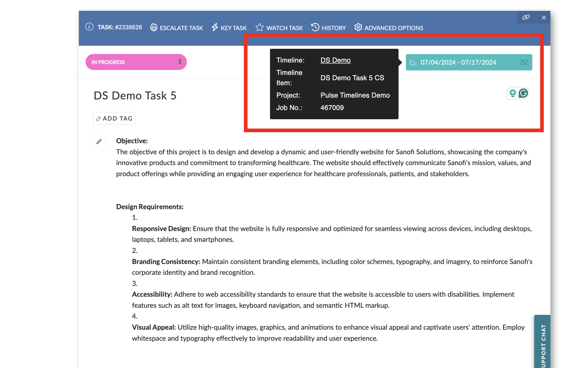
Task: Click the DS Demo Task 5 CS text
Action: pos(352,78)
